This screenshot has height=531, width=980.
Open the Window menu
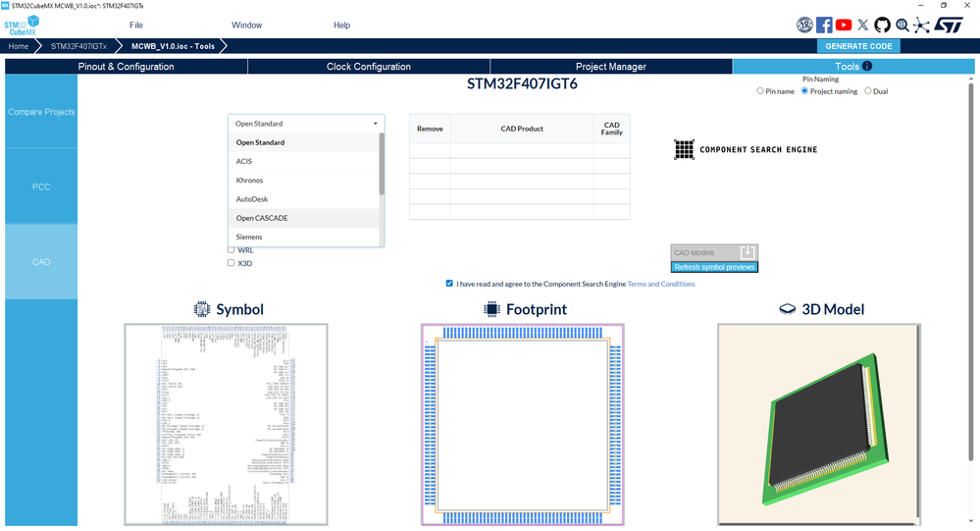(247, 25)
